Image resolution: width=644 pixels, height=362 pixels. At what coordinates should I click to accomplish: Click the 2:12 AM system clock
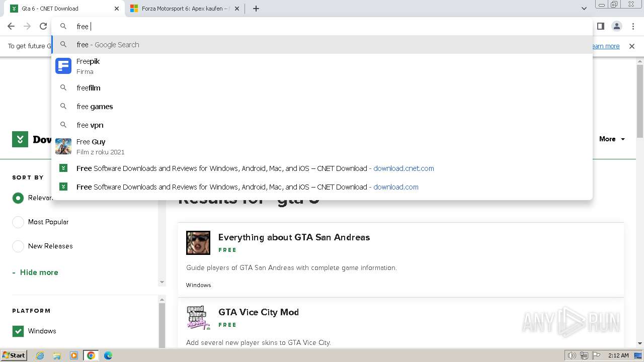point(618,355)
